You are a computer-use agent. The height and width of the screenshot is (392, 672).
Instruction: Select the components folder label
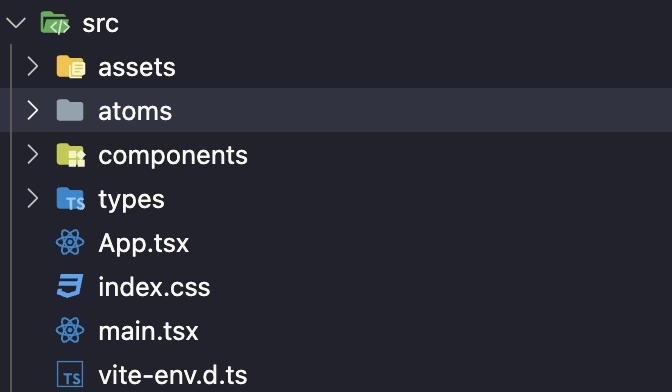(173, 156)
